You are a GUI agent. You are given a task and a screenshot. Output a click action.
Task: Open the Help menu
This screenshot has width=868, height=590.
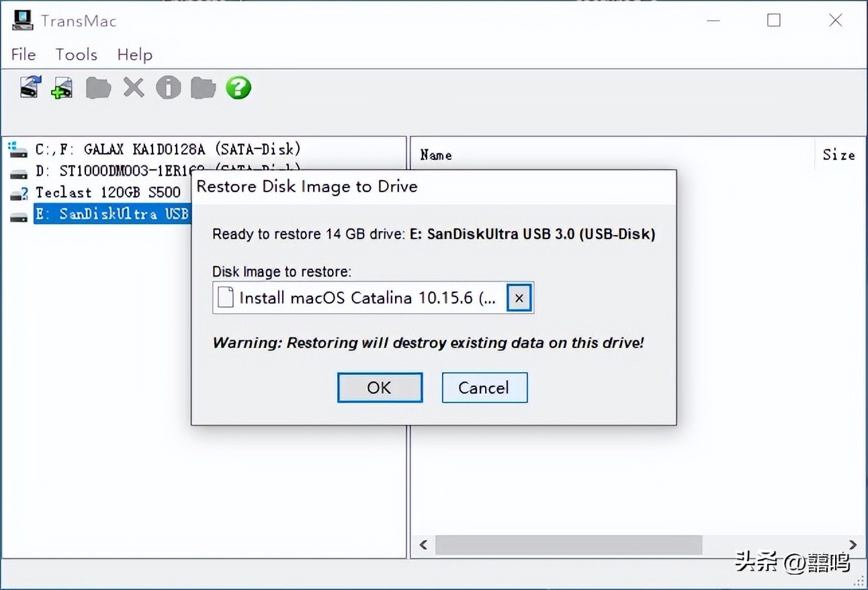coord(134,54)
